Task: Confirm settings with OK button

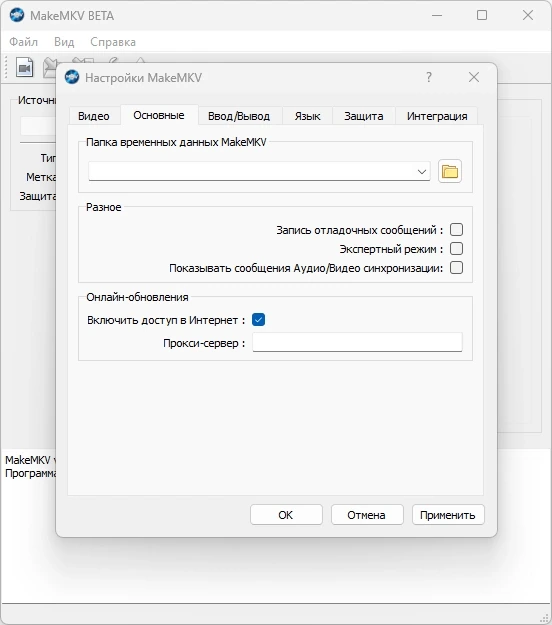Action: [286, 515]
